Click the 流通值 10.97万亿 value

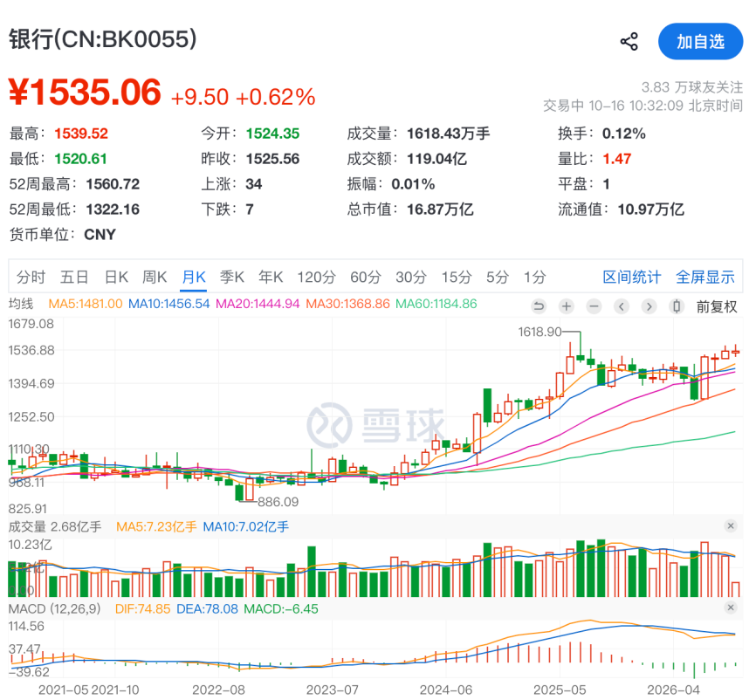(651, 209)
